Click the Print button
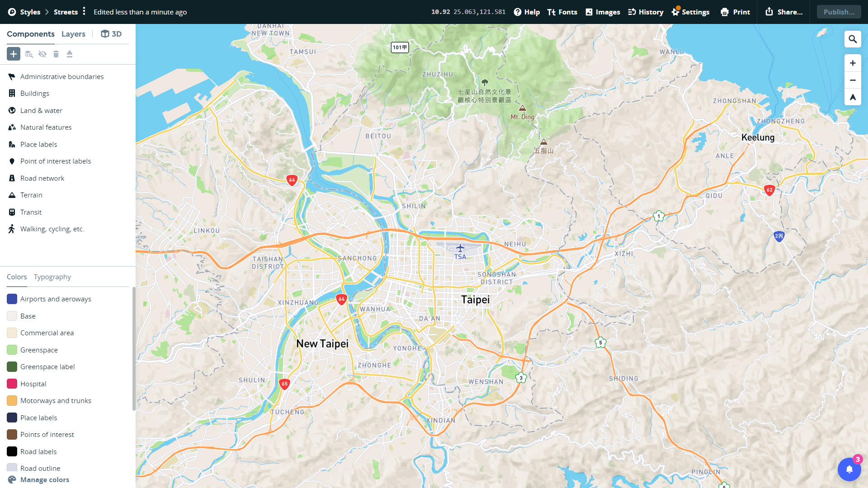Screen dimensions: 868x488 (735, 12)
